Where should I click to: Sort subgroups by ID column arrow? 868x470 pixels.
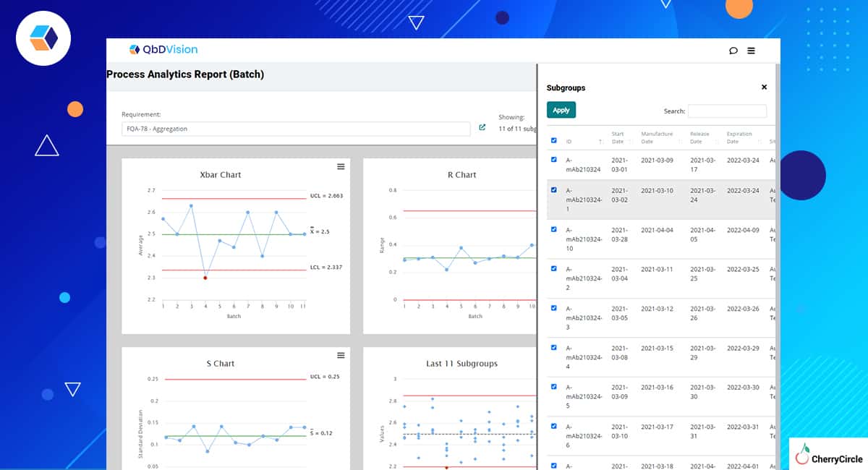(x=601, y=142)
